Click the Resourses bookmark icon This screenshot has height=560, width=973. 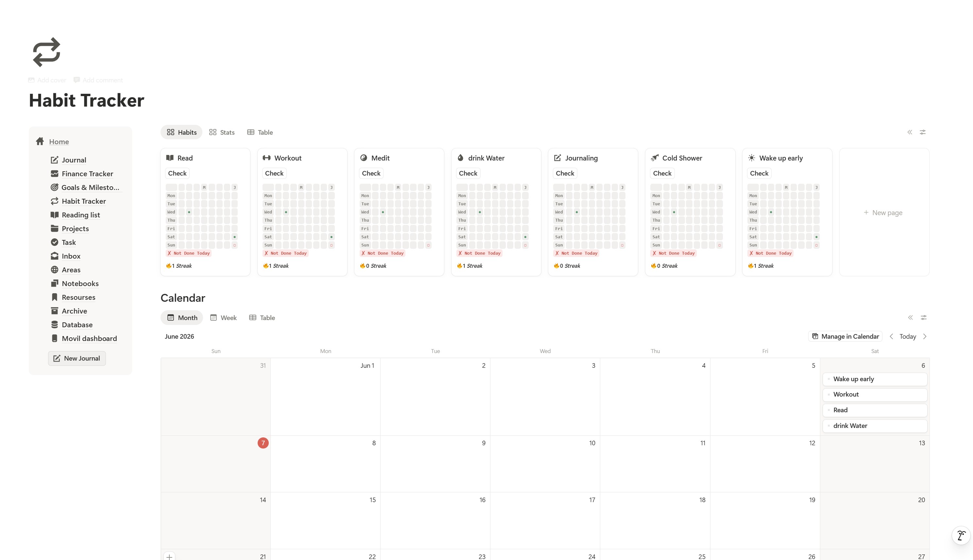click(55, 297)
